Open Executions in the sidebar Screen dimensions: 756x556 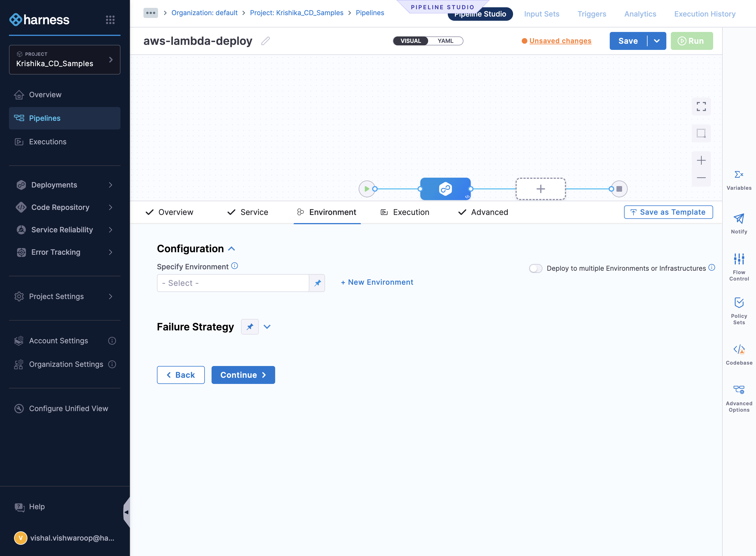point(65,142)
